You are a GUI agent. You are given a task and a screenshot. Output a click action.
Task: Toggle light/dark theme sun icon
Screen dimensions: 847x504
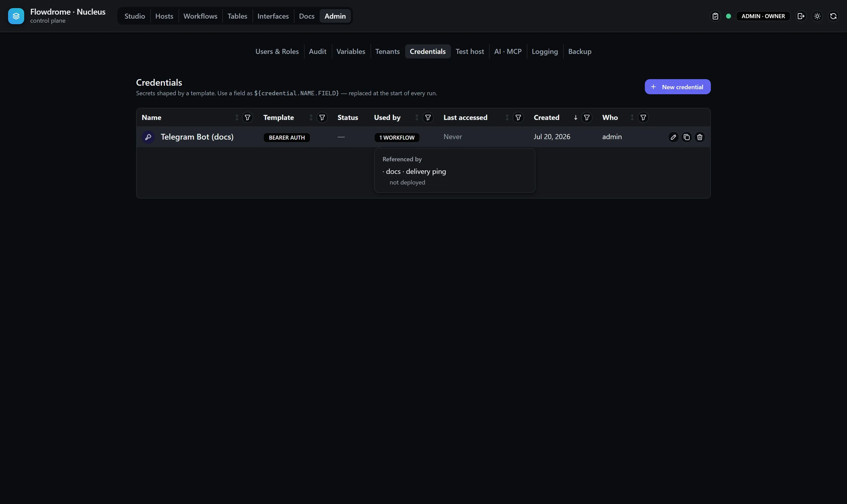[817, 16]
